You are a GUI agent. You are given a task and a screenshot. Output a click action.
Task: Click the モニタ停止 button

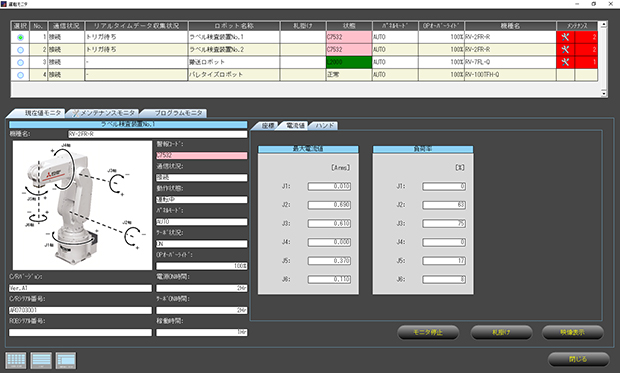click(428, 332)
